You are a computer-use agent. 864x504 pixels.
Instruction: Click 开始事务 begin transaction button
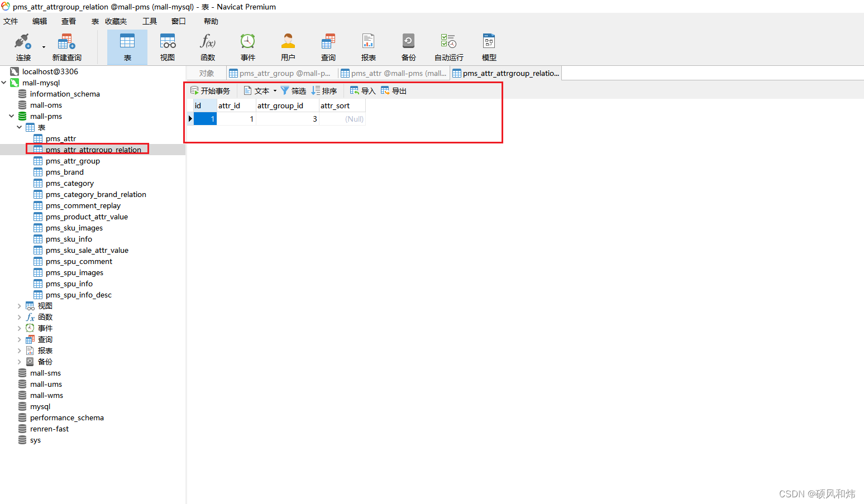[210, 90]
